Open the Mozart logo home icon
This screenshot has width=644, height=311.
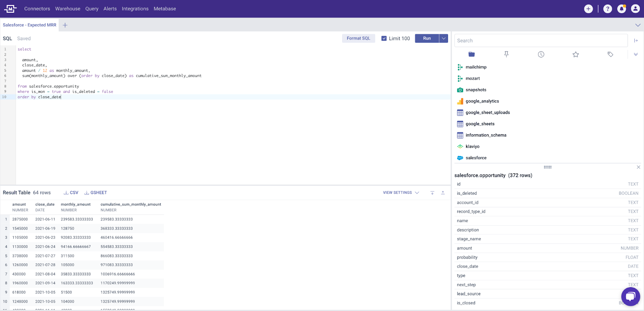[10, 8]
